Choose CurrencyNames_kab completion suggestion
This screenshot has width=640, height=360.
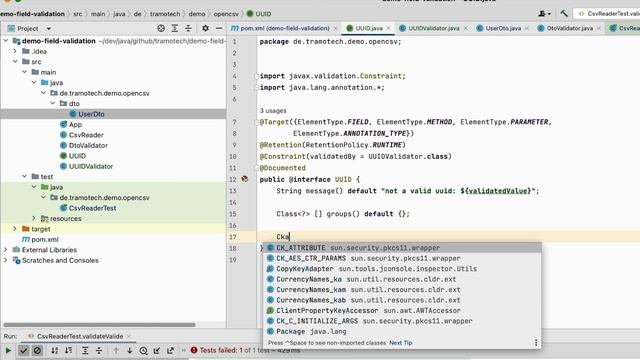(x=402, y=300)
